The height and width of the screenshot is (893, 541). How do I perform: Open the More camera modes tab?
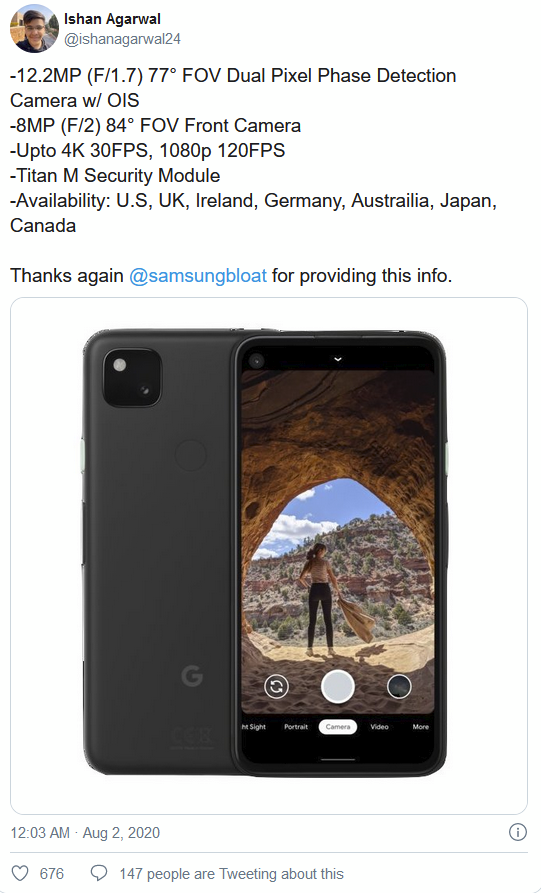click(x=421, y=727)
